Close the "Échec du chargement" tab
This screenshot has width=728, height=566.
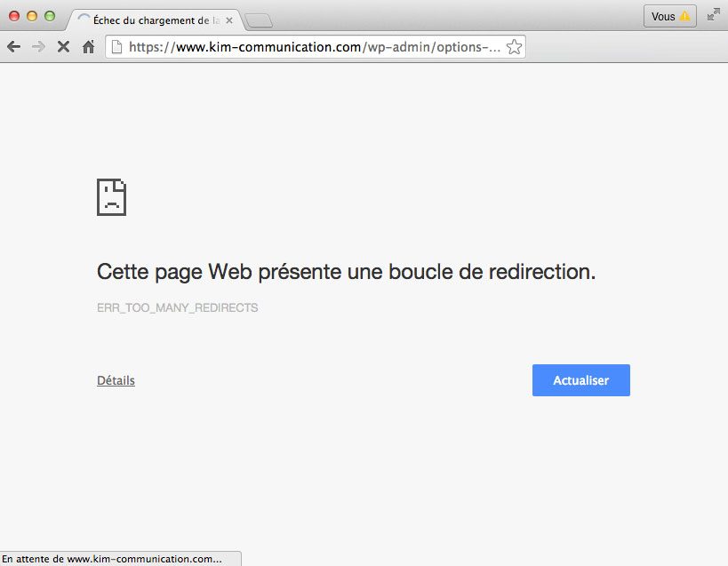coord(229,20)
